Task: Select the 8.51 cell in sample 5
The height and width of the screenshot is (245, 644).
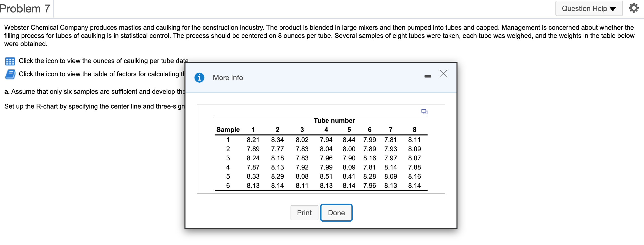Action: pyautogui.click(x=326, y=176)
